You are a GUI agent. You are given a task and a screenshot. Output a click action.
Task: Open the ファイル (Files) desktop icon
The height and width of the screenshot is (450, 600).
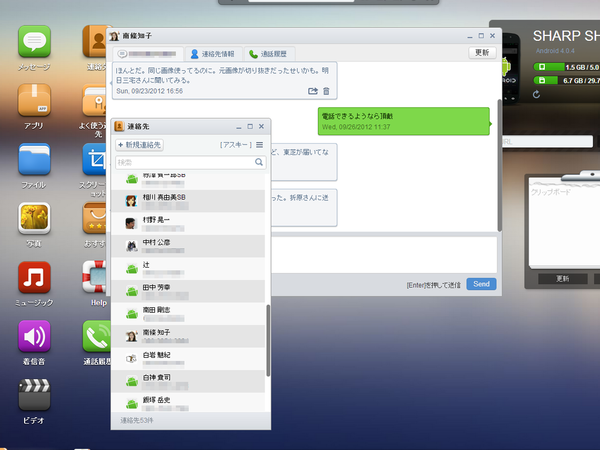point(34,159)
